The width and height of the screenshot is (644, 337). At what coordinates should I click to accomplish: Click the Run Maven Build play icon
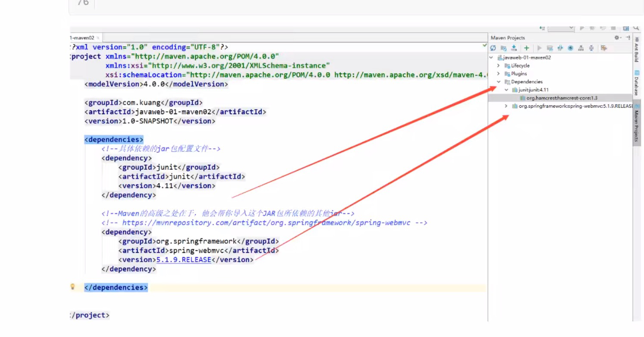click(x=539, y=48)
